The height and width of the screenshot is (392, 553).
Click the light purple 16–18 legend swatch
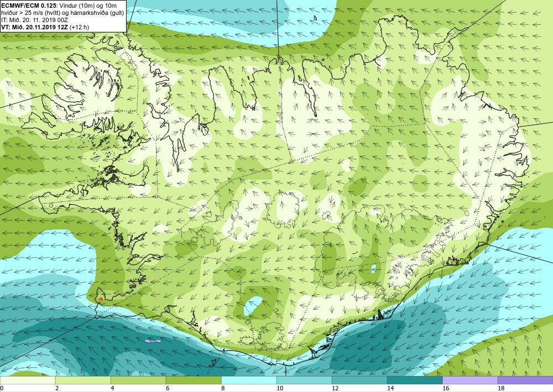coord(470,380)
